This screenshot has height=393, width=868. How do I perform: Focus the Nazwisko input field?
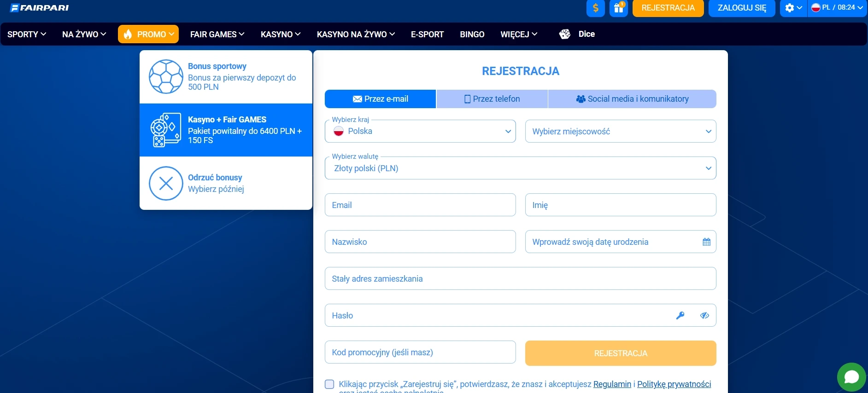pyautogui.click(x=420, y=242)
